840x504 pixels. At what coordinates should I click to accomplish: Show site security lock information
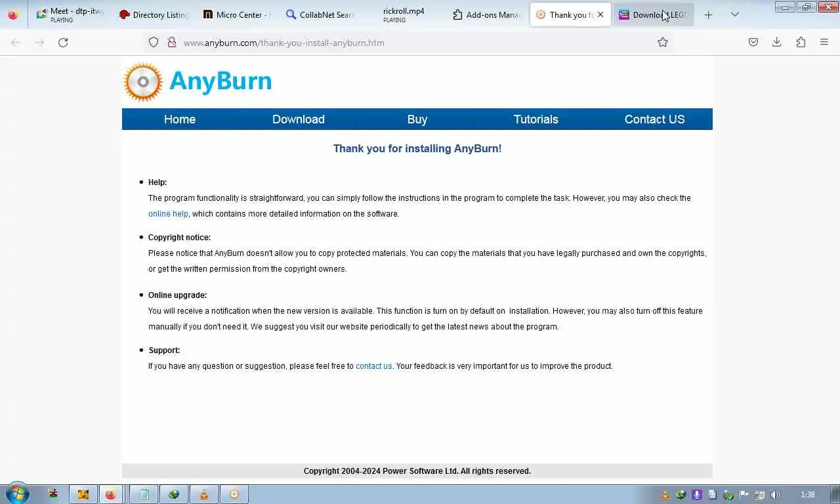click(x=172, y=42)
